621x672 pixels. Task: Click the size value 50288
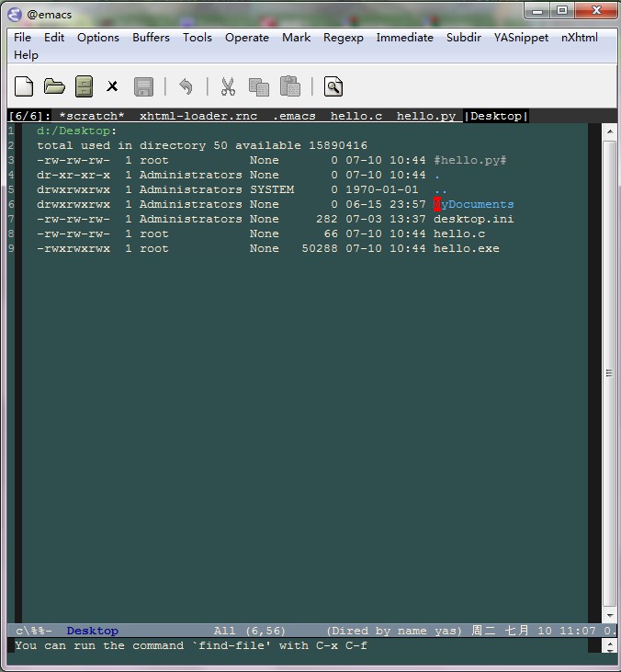tap(320, 248)
